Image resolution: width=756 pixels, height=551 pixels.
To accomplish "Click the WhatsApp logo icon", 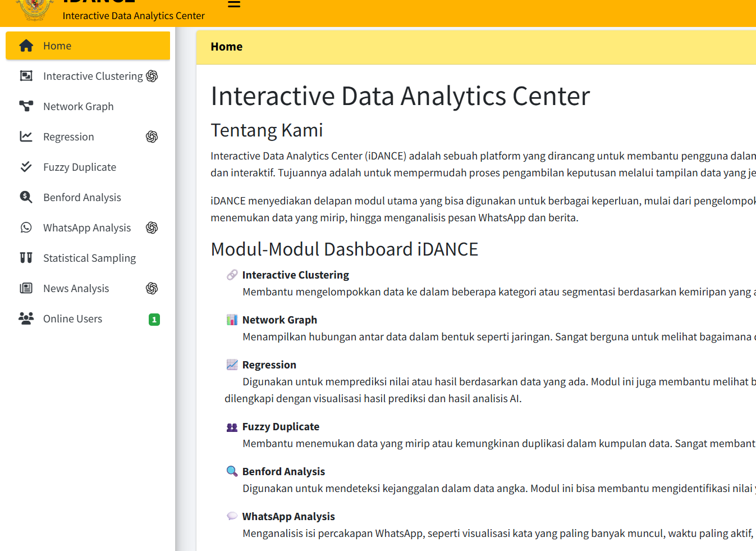I will click(26, 227).
